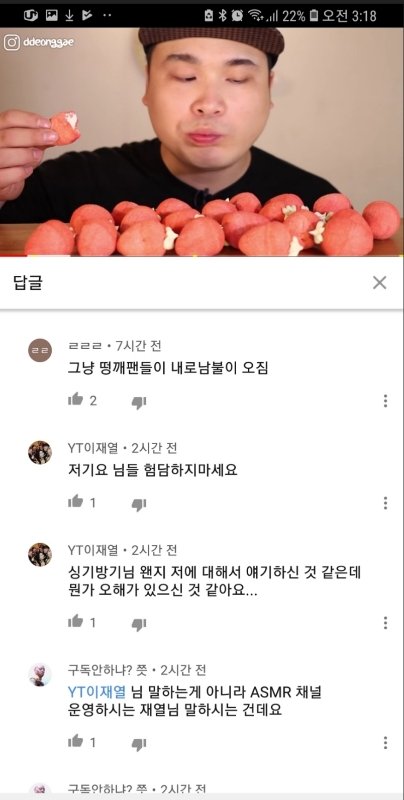Dislike the comment 저기요 님들 험담하지마세요

tap(139, 505)
